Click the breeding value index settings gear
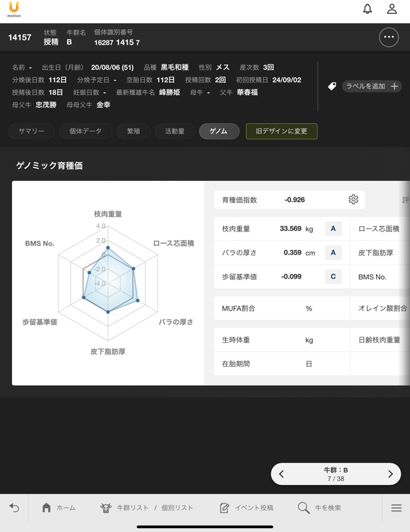 pyautogui.click(x=353, y=199)
